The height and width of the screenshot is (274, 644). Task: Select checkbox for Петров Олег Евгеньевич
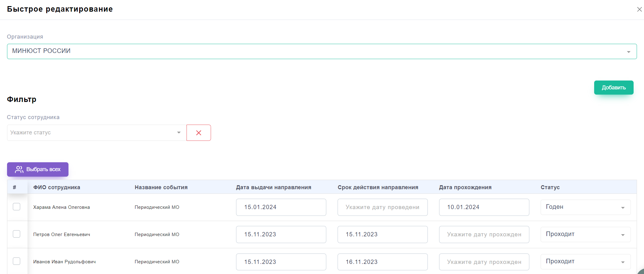coord(17,234)
